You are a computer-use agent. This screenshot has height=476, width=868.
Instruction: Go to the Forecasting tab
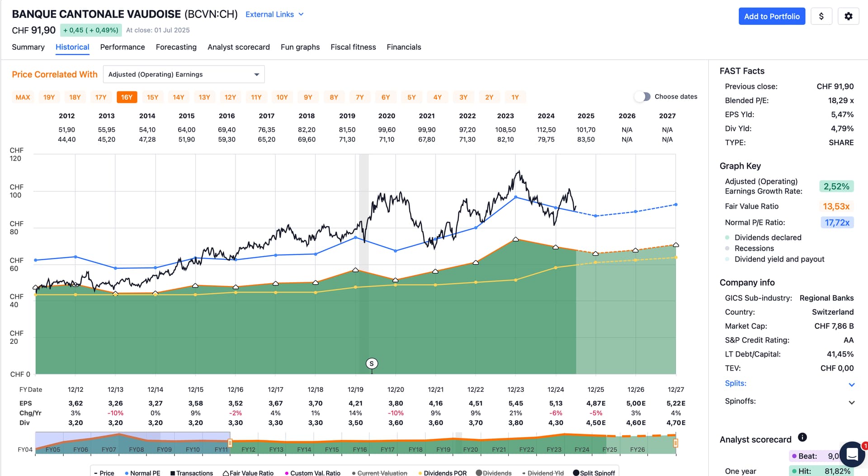176,47
